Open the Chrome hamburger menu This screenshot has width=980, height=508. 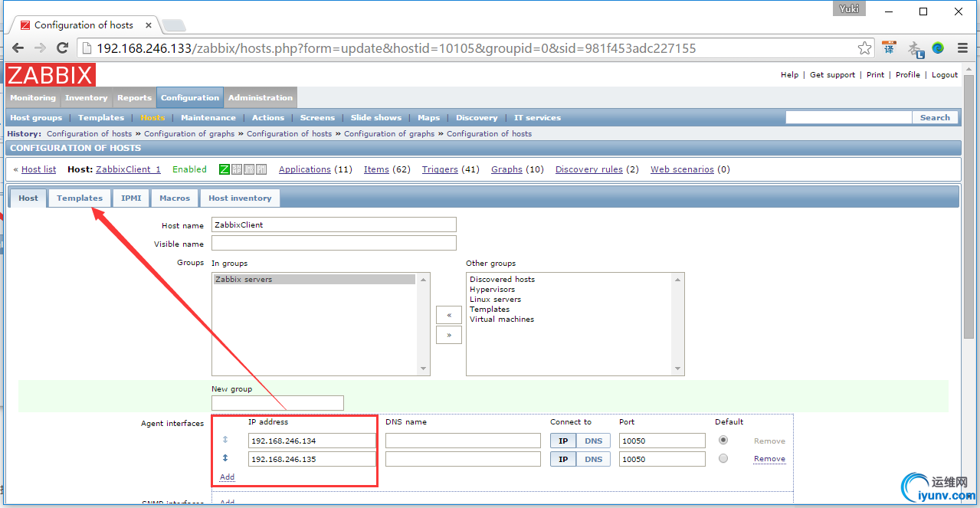(962, 48)
